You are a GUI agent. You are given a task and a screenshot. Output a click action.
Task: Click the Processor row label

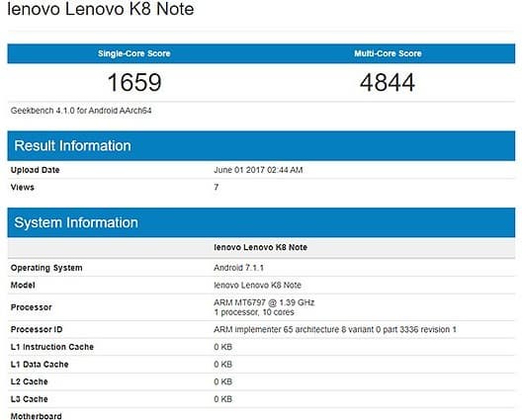pyautogui.click(x=32, y=307)
